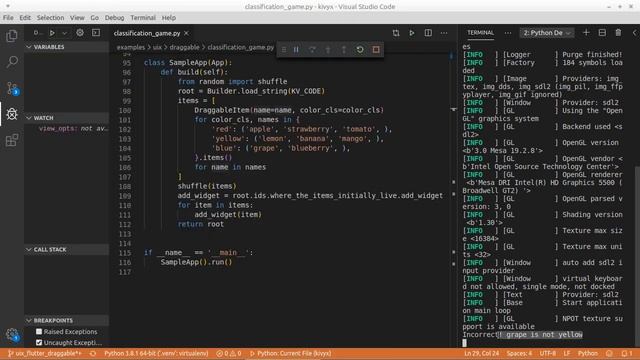Create a new terminal with plus icon
The width and height of the screenshot is (640, 360).
[586, 33]
